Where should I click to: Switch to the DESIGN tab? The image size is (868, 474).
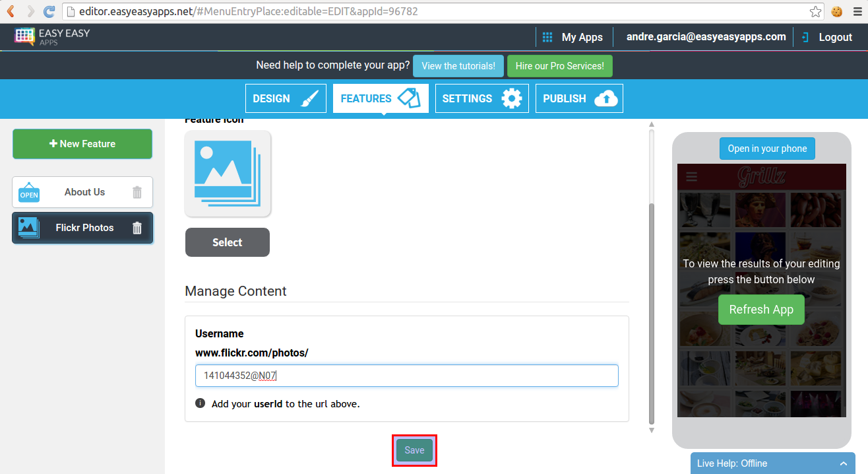coord(286,98)
